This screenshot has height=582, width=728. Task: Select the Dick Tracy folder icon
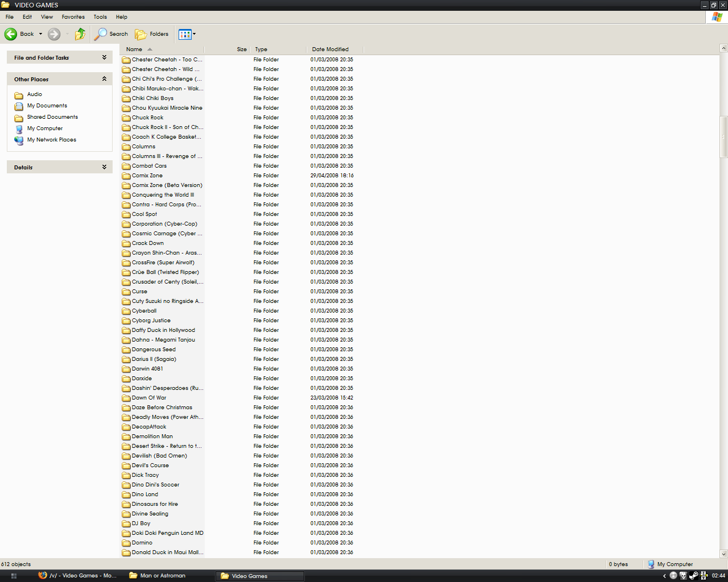coord(126,475)
